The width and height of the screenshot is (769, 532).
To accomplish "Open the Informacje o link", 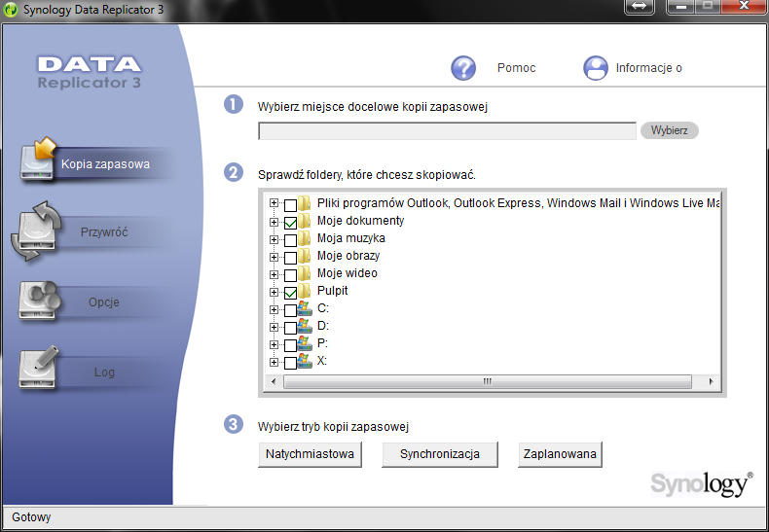I will pos(649,68).
